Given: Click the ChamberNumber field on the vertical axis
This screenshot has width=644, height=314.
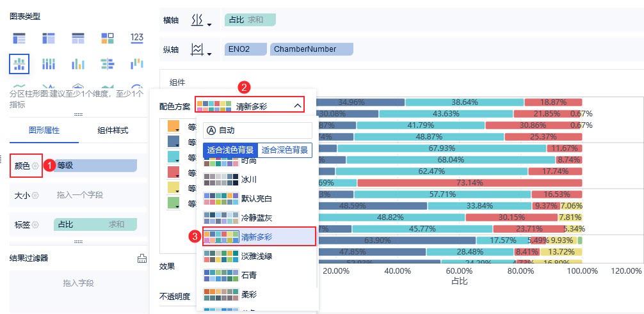Looking at the screenshot, I should (x=312, y=49).
